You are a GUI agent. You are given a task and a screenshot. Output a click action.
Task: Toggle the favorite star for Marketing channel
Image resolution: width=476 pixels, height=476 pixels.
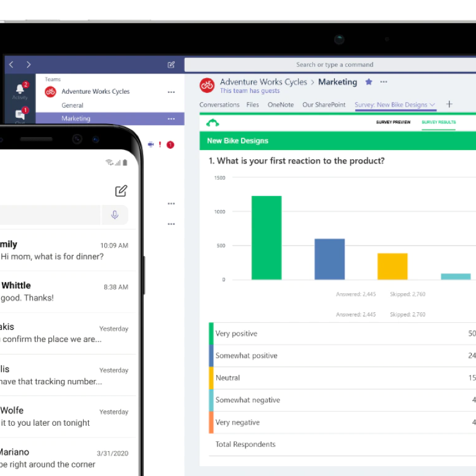pyautogui.click(x=369, y=82)
